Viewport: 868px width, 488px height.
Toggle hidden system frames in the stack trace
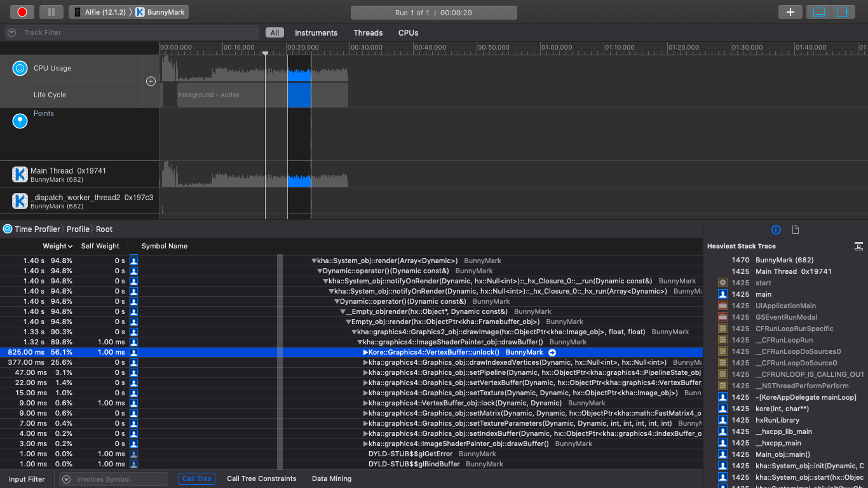coord(858,247)
